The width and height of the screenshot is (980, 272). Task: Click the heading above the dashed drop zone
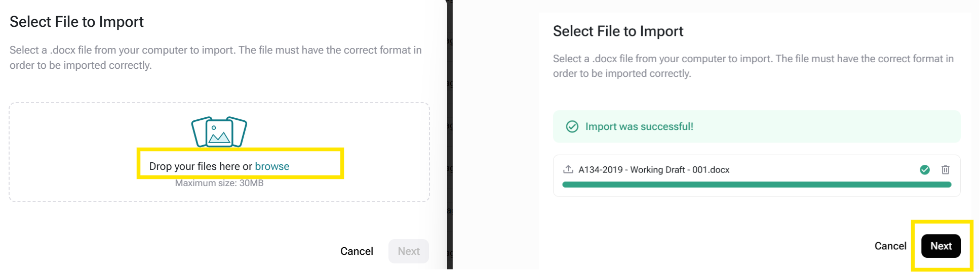(76, 22)
